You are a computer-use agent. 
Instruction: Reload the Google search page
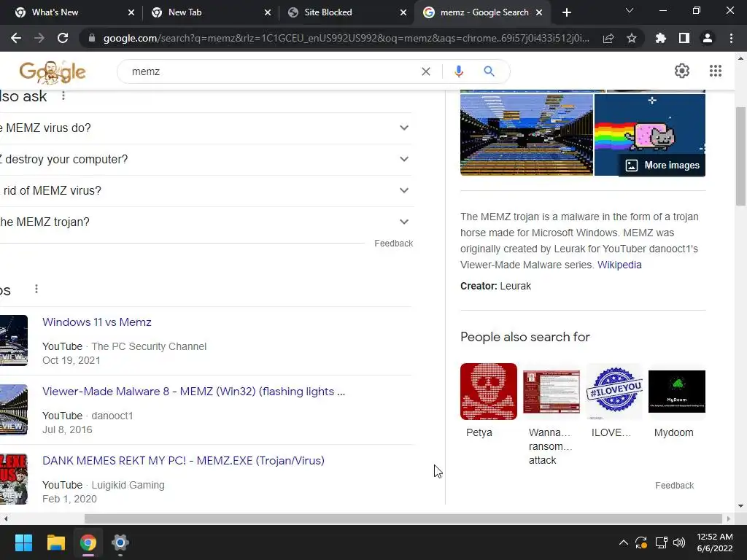coord(63,38)
